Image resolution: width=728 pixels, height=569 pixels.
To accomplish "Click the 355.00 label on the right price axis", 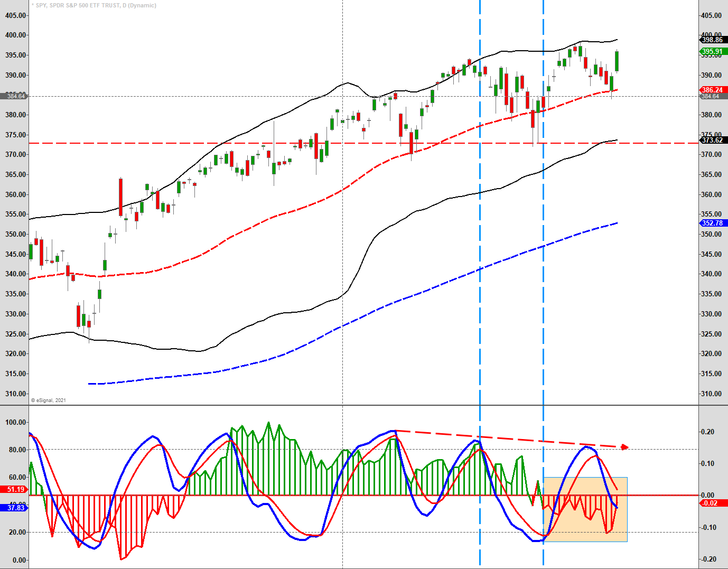I will click(711, 214).
